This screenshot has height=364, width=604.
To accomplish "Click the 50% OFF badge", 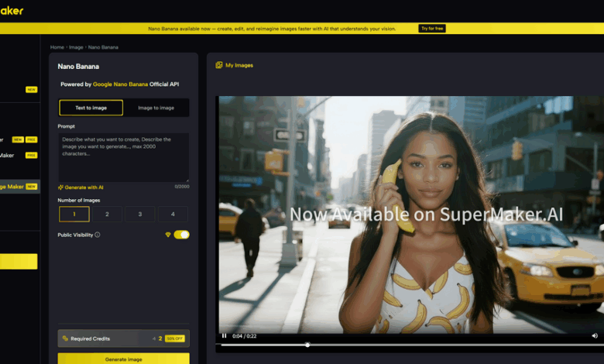I will [175, 338].
